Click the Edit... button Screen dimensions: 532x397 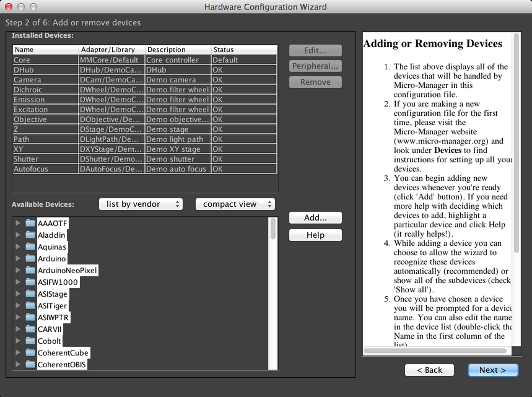[x=315, y=51]
